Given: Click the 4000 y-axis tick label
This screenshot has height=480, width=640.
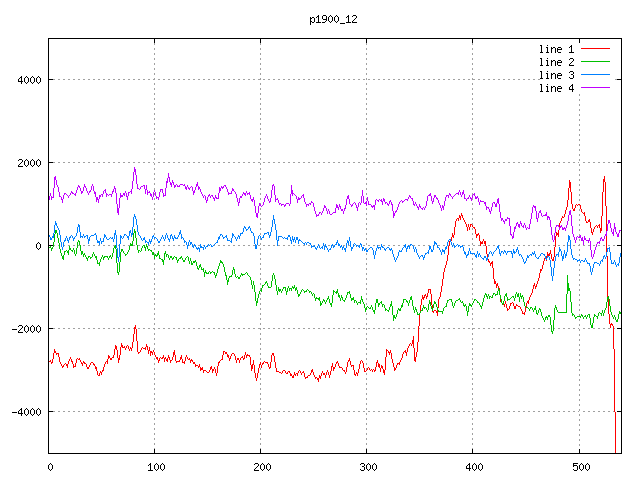Looking at the screenshot, I should point(27,80).
